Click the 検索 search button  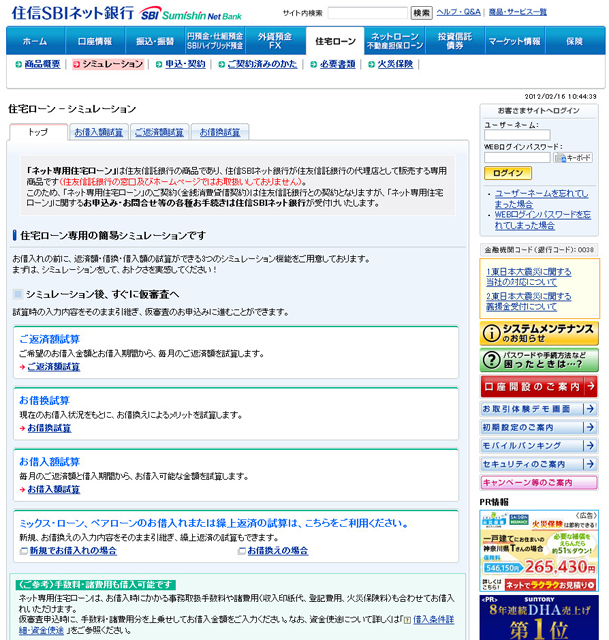pos(421,13)
